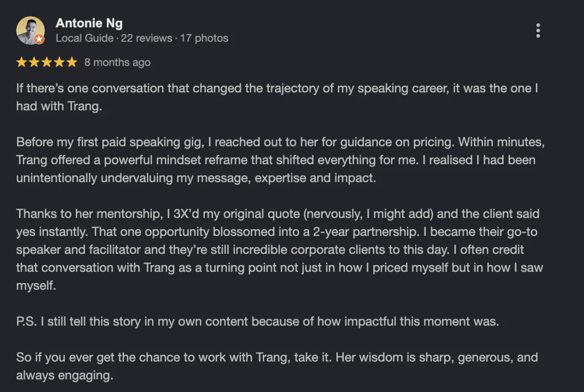This screenshot has width=584, height=392.
Task: Click the "17 photos" count
Action: coord(204,38)
